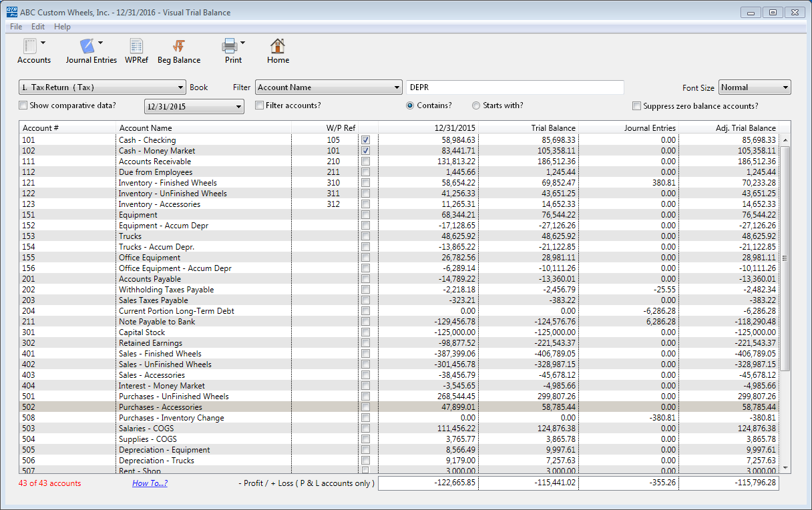This screenshot has height=510, width=812.
Task: Open the File menu
Action: 16,27
